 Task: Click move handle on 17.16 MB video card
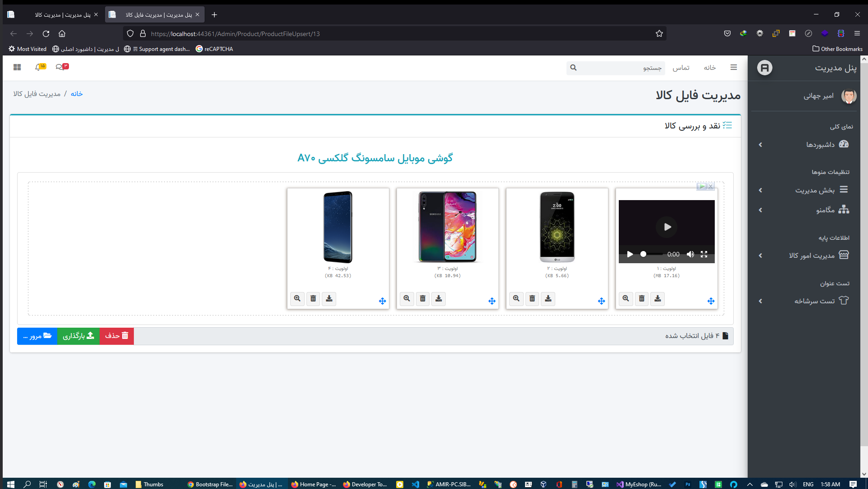pyautogui.click(x=711, y=301)
